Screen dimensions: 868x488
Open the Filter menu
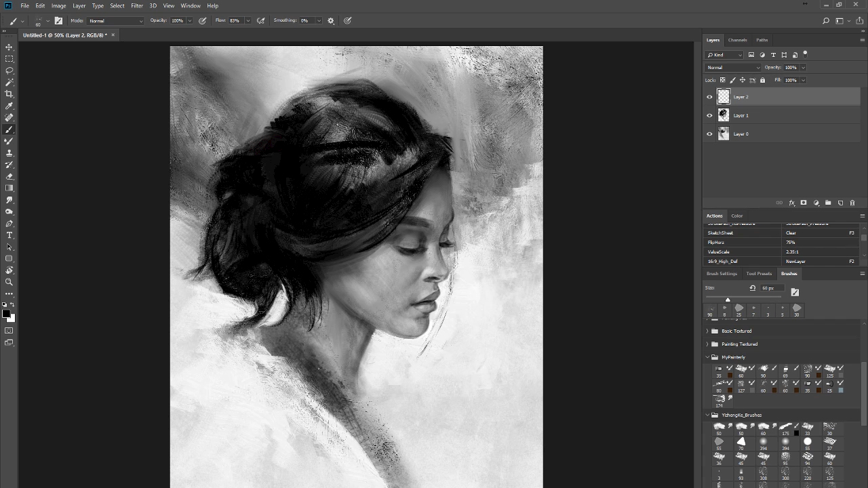tap(137, 5)
